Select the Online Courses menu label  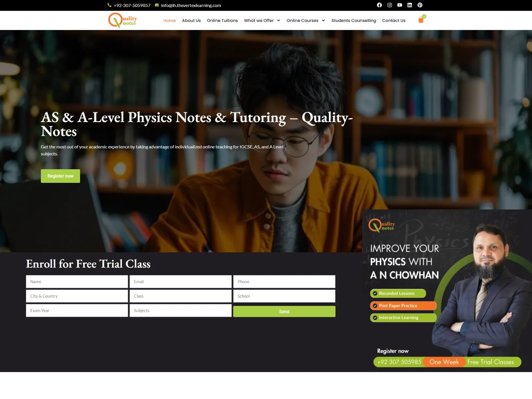point(303,21)
